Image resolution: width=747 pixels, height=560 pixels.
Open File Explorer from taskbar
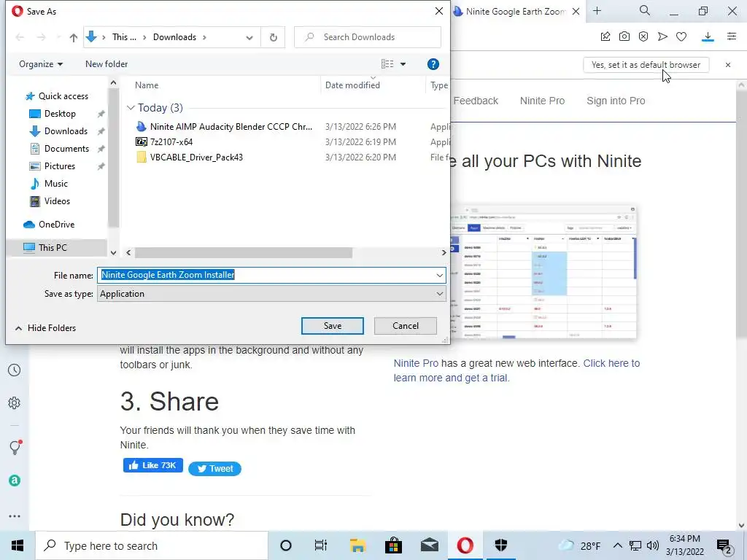(357, 545)
